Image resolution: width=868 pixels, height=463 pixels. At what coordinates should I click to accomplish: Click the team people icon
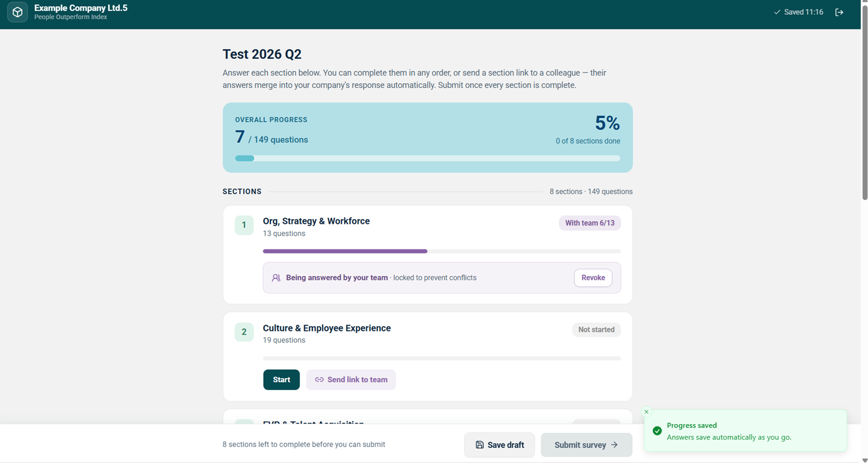click(x=276, y=278)
